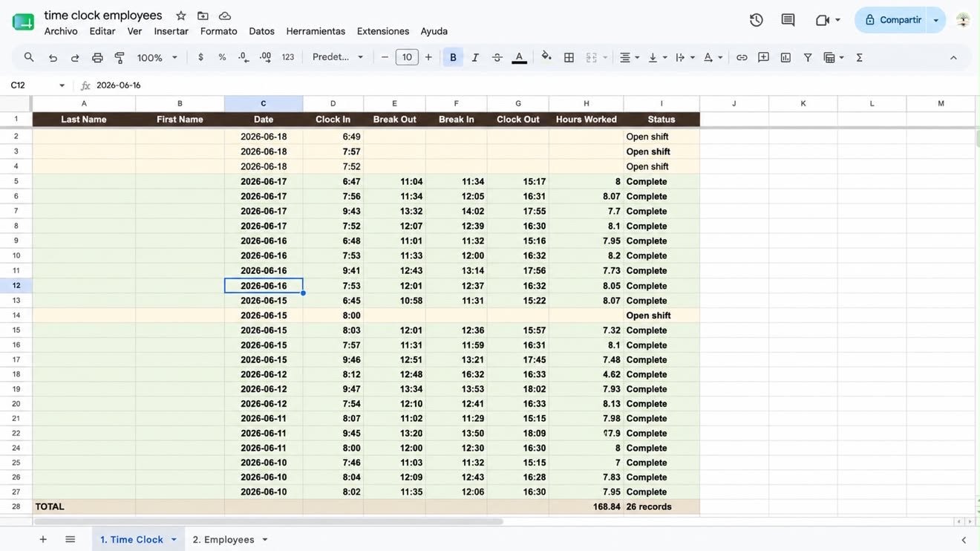Increase font size with plus
Screen dimensions: 980x551
tap(428, 57)
